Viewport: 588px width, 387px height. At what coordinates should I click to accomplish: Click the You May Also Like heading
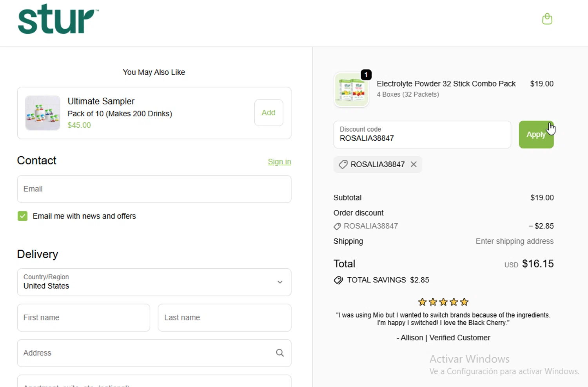click(154, 72)
